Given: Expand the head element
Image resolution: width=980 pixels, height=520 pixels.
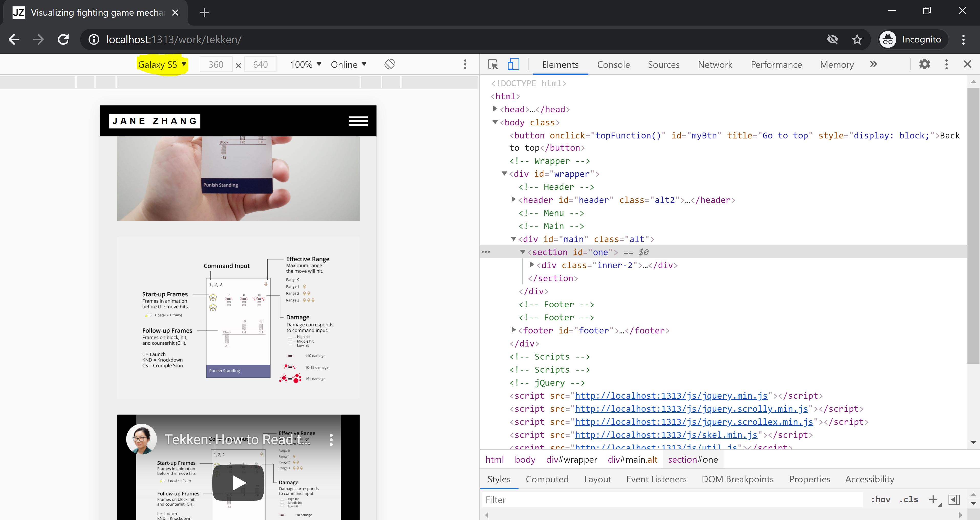Looking at the screenshot, I should pos(495,109).
